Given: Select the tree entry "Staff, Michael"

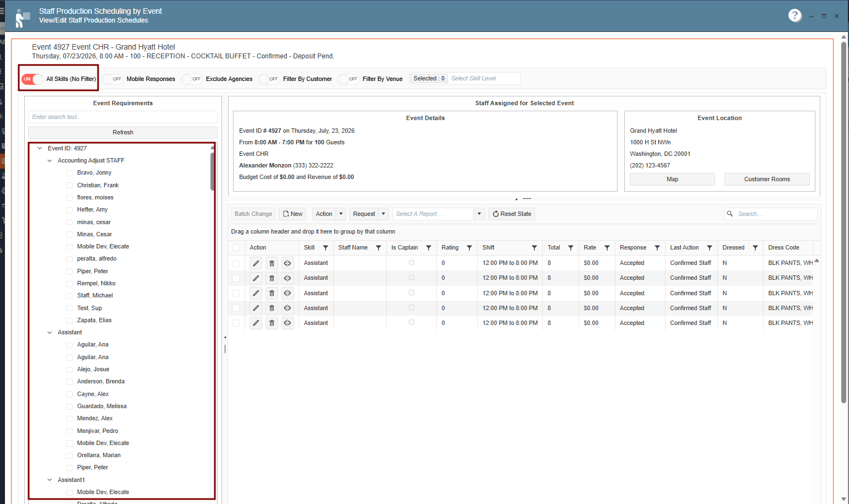Looking at the screenshot, I should (x=95, y=296).
